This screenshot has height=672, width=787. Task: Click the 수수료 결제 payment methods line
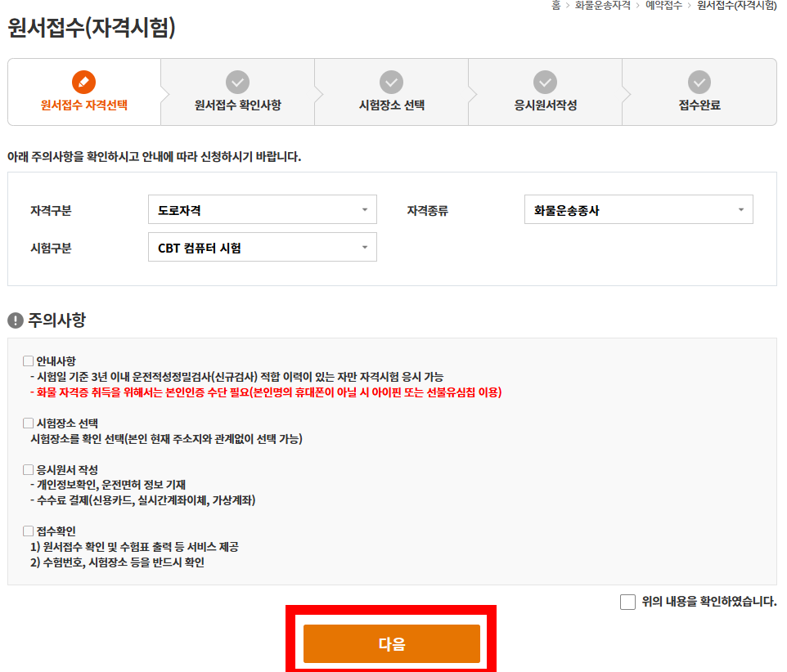143,500
